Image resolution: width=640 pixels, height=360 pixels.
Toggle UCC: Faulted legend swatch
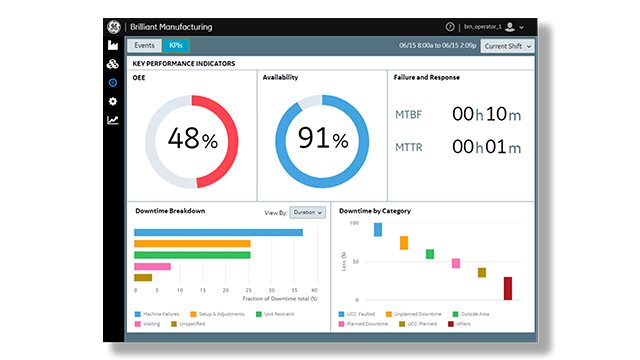click(341, 314)
